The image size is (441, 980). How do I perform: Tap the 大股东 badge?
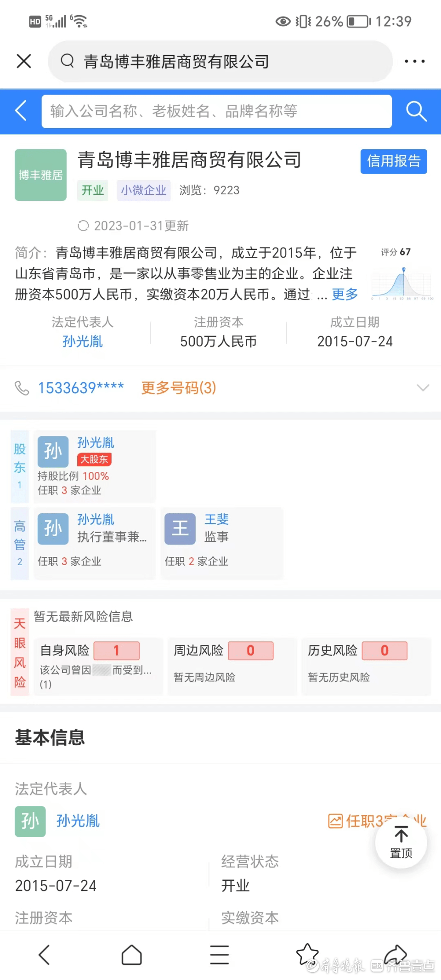[94, 459]
